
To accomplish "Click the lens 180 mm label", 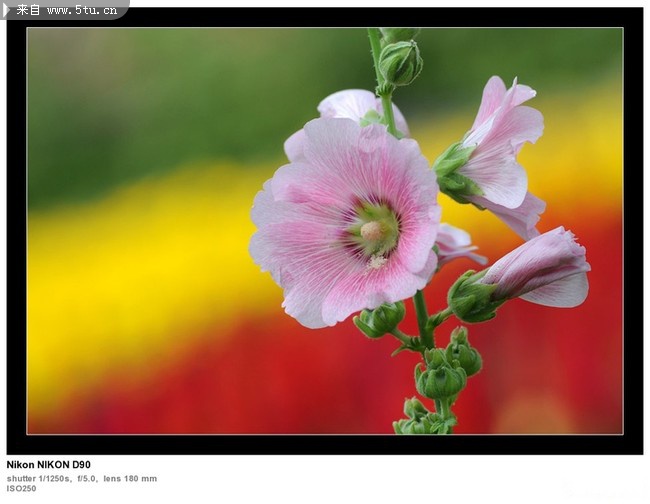I will [130, 478].
